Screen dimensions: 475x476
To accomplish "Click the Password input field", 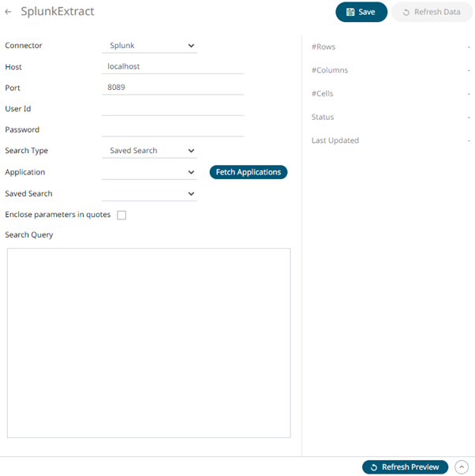I will [x=173, y=129].
